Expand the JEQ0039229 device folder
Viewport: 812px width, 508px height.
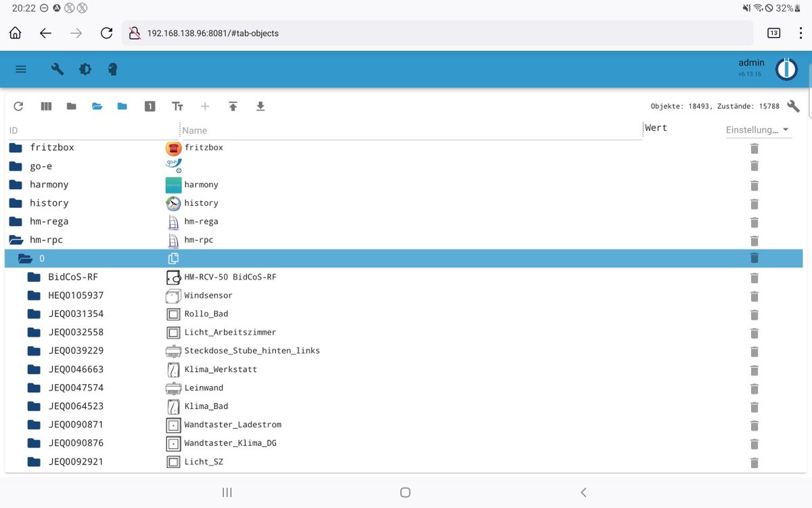[34, 350]
